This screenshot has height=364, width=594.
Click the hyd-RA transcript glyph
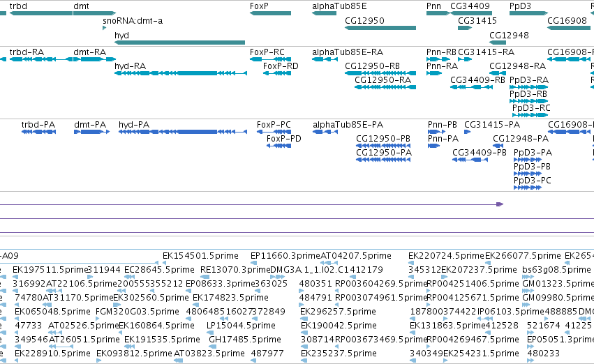(x=181, y=73)
